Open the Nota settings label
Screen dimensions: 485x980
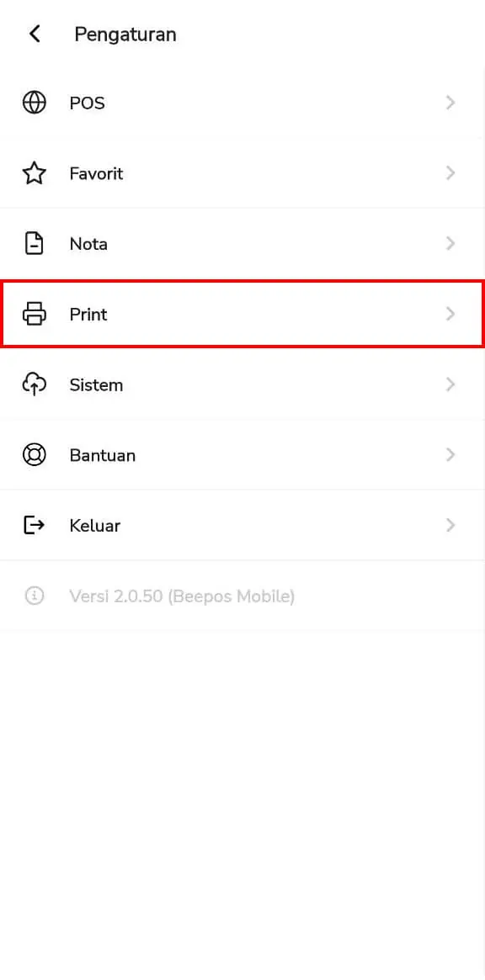click(88, 244)
